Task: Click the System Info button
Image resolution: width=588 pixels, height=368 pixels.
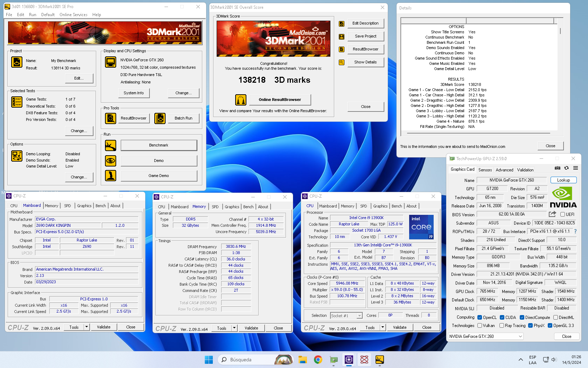Action: click(x=134, y=93)
